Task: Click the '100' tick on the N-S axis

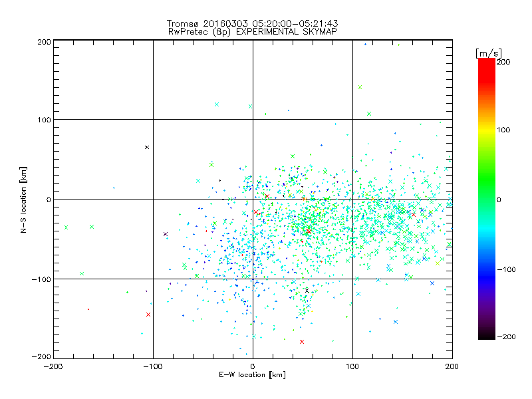Action: tap(45, 120)
